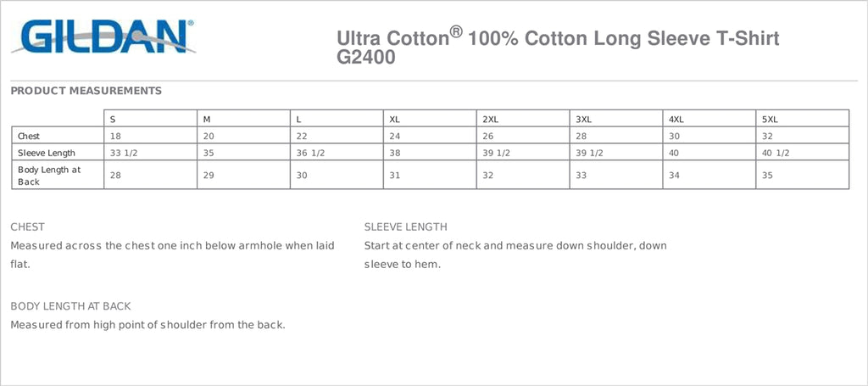Click the Sleeve Length description heading below table

[405, 227]
